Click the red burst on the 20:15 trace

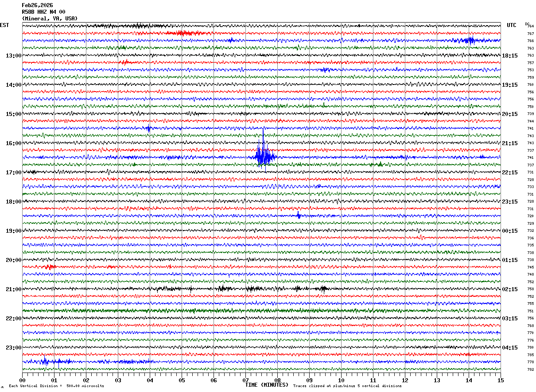pyautogui.click(x=50, y=267)
